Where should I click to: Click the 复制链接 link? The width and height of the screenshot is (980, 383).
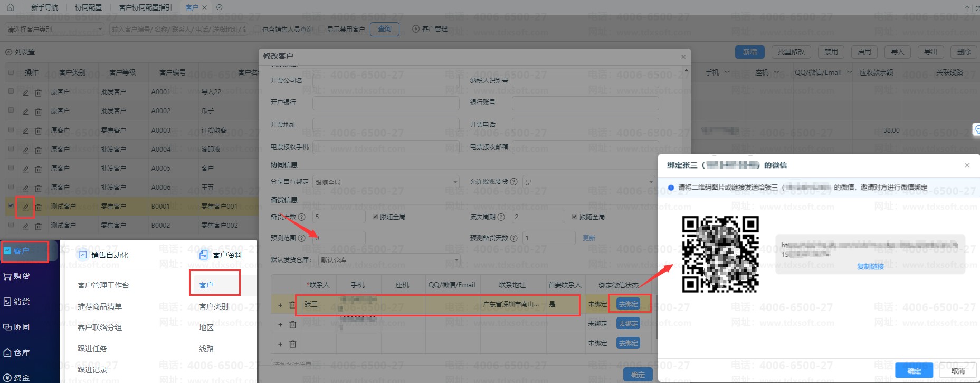pos(870,267)
